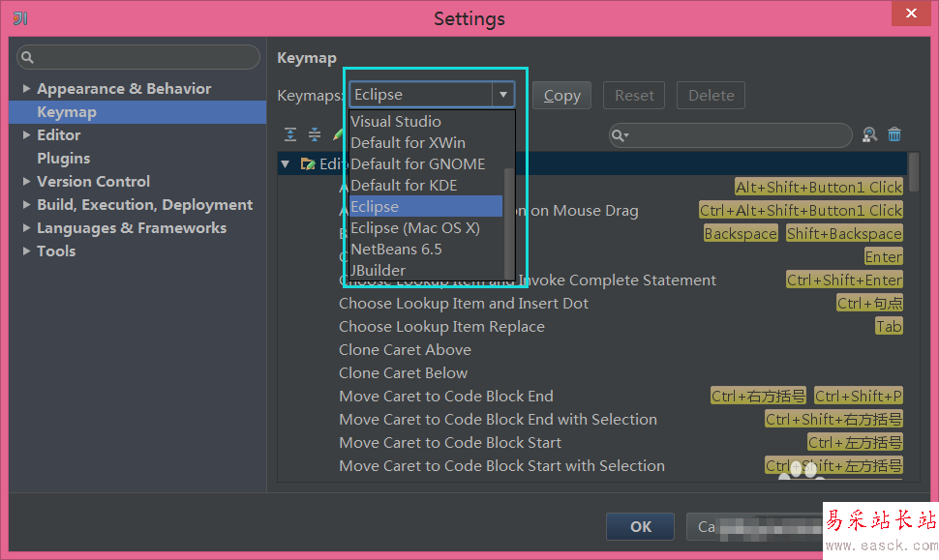Collapse the Editor Actions tree node
This screenshot has height=560, width=939.
pos(286,163)
